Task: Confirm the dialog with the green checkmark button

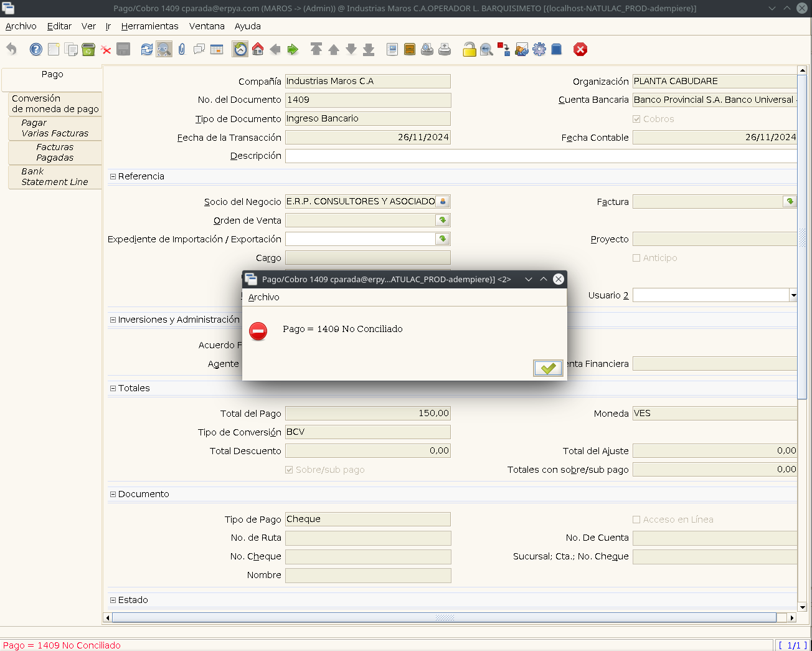Action: tap(548, 368)
